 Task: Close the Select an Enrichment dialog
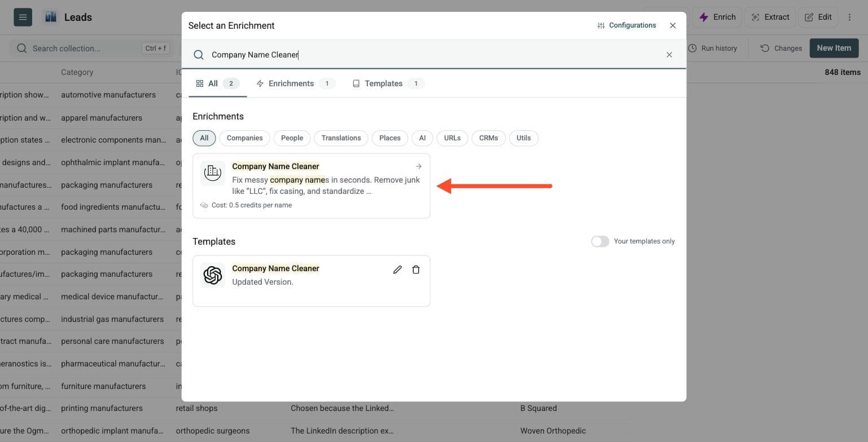click(672, 25)
